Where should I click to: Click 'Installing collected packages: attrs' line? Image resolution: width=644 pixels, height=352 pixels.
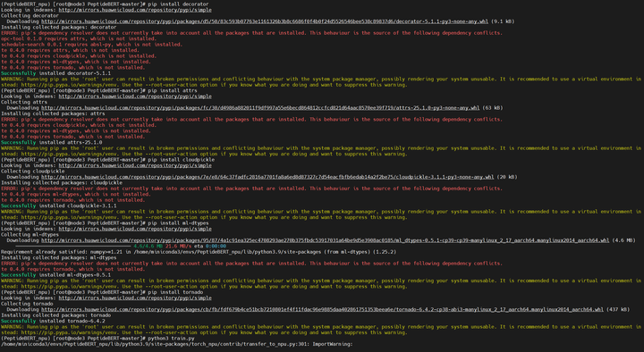coord(53,113)
